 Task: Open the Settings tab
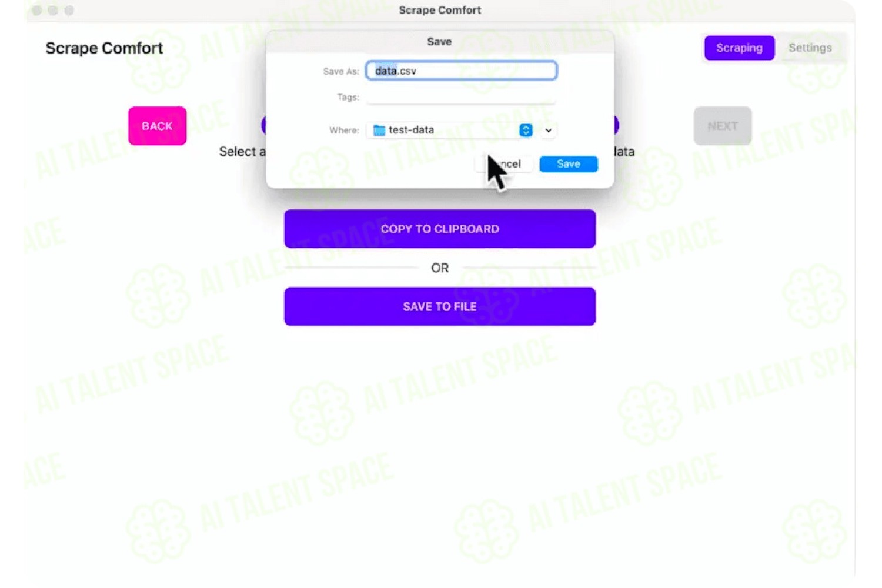[810, 48]
